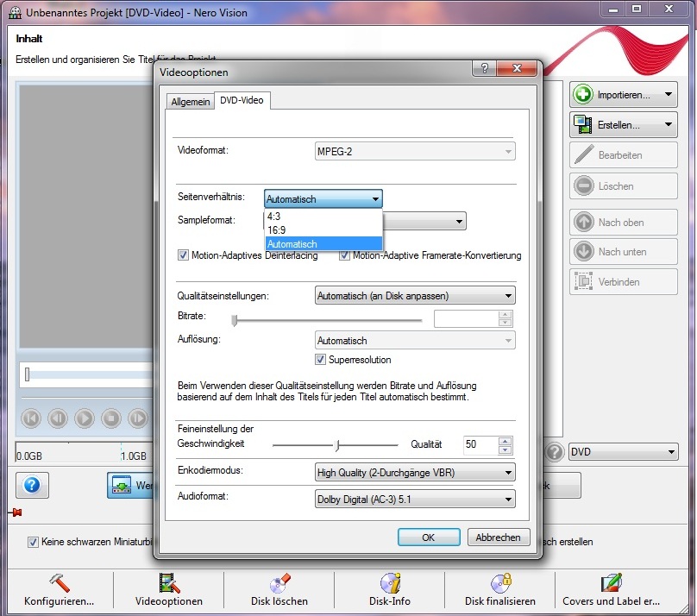Viewport: 697px width, 616px height.
Task: Open the Enkodiermodus dropdown
Action: point(415,472)
